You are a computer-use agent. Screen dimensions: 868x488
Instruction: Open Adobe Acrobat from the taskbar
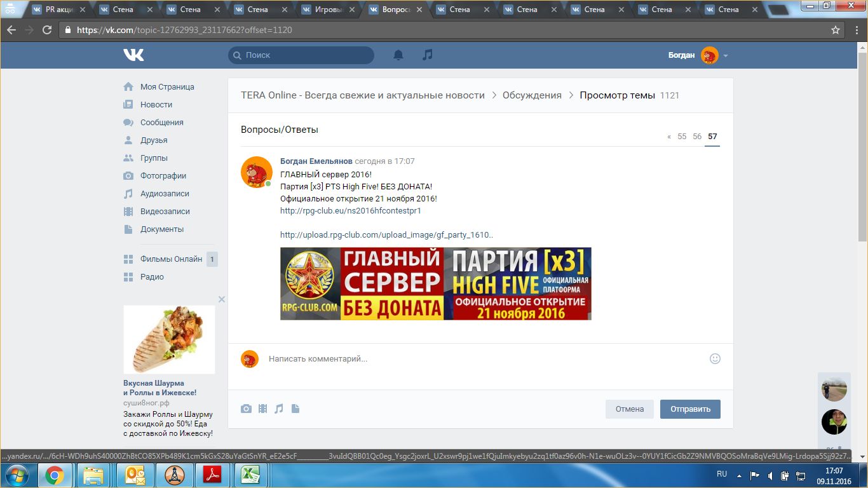click(x=212, y=475)
